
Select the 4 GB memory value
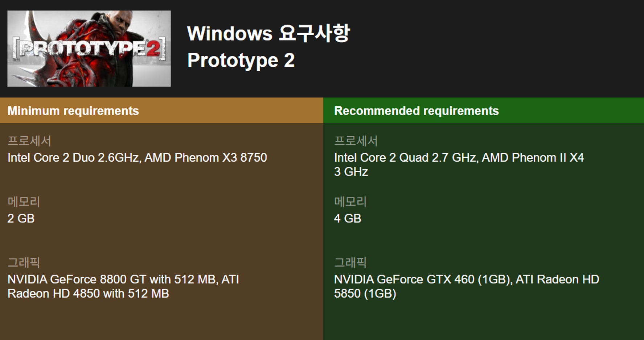pyautogui.click(x=348, y=219)
